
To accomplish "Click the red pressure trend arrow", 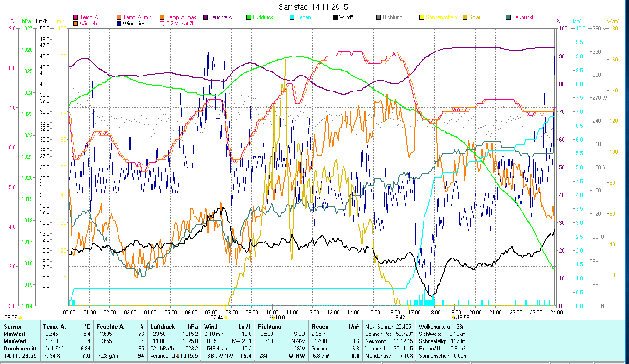I will (x=178, y=355).
